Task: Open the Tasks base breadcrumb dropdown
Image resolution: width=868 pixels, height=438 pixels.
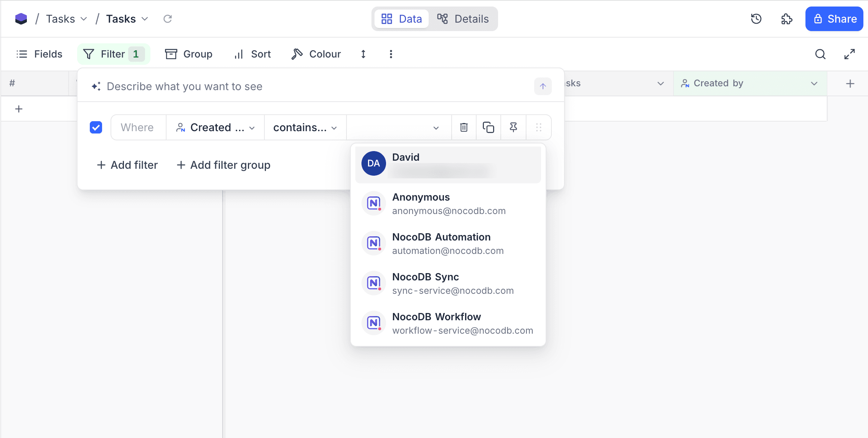Action: click(66, 19)
